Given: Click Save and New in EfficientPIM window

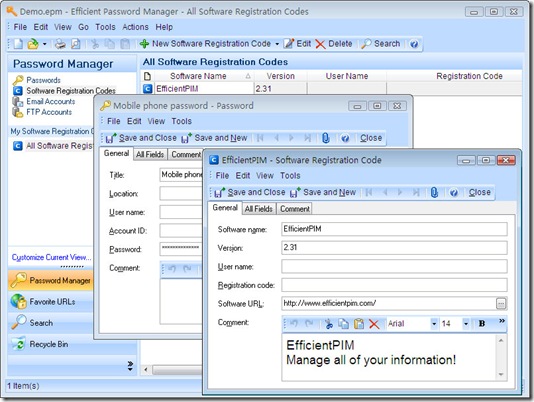Looking at the screenshot, I should click(323, 192).
